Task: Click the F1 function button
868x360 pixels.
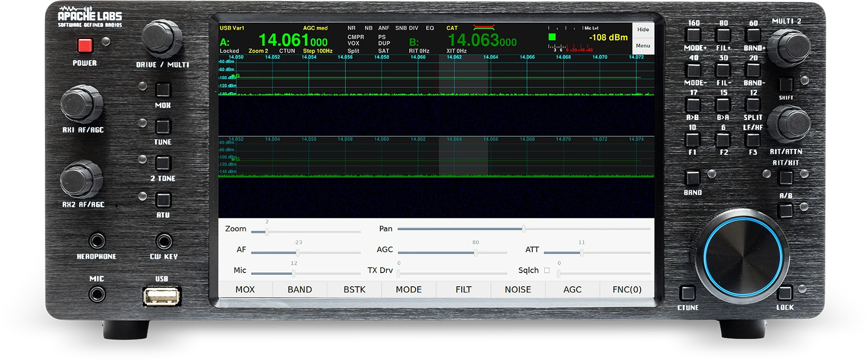Action: [693, 140]
